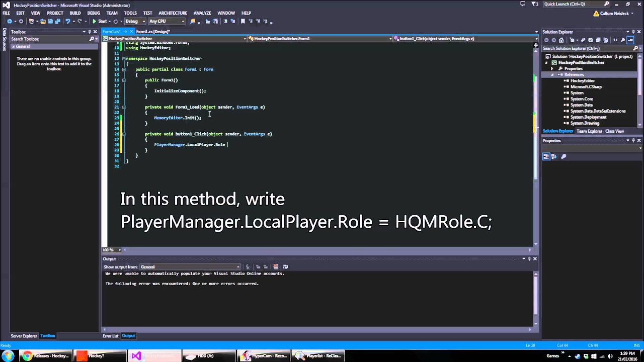Switch to Form1.cs [Design] tab

152,32
